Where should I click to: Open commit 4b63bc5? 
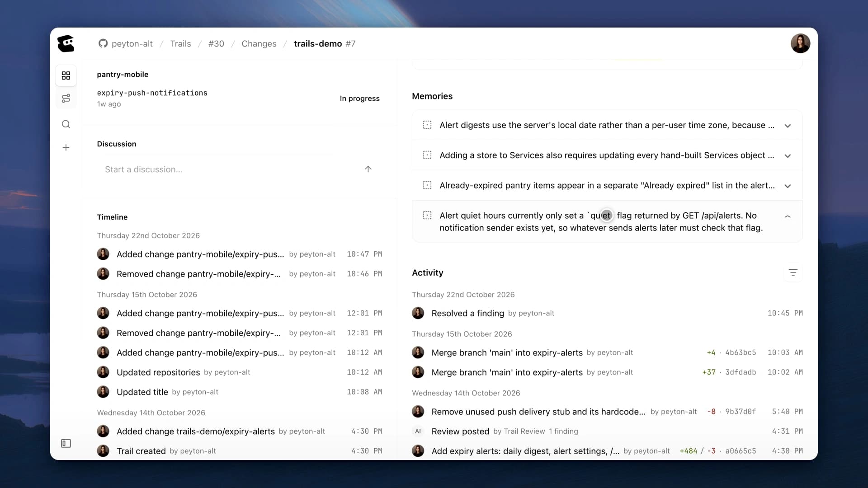coord(741,352)
